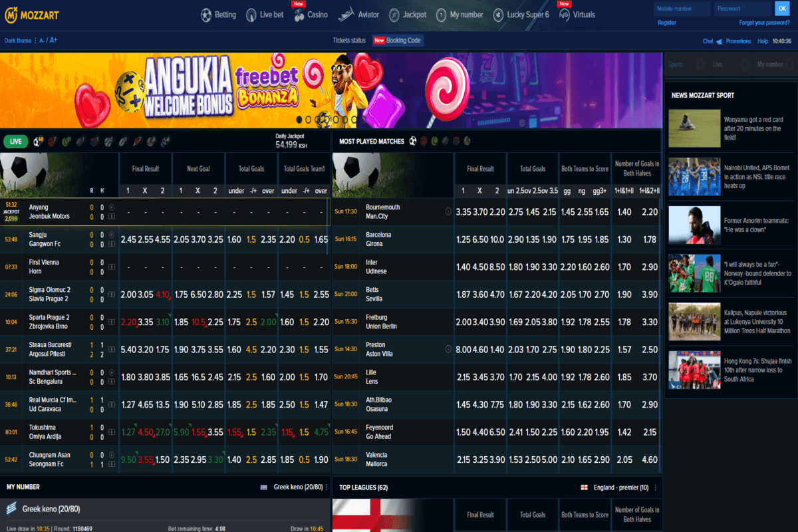
Task: Open info icon for Bournemouth vs Man.City
Action: pyautogui.click(x=448, y=211)
